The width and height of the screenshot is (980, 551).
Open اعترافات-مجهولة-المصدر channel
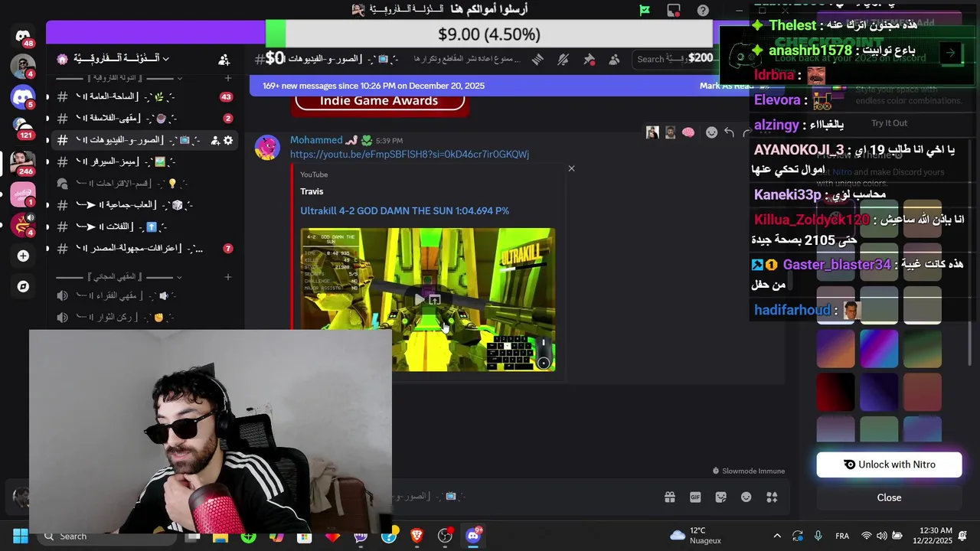(145, 248)
